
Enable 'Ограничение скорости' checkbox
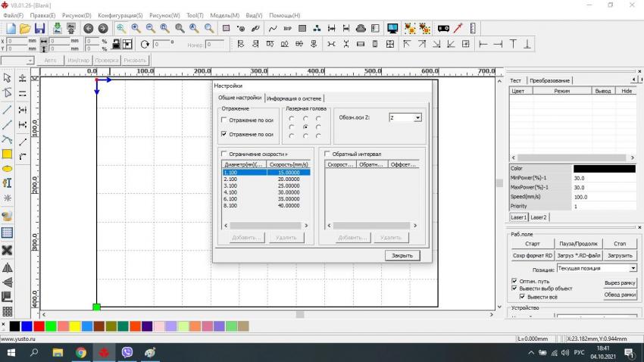click(224, 154)
